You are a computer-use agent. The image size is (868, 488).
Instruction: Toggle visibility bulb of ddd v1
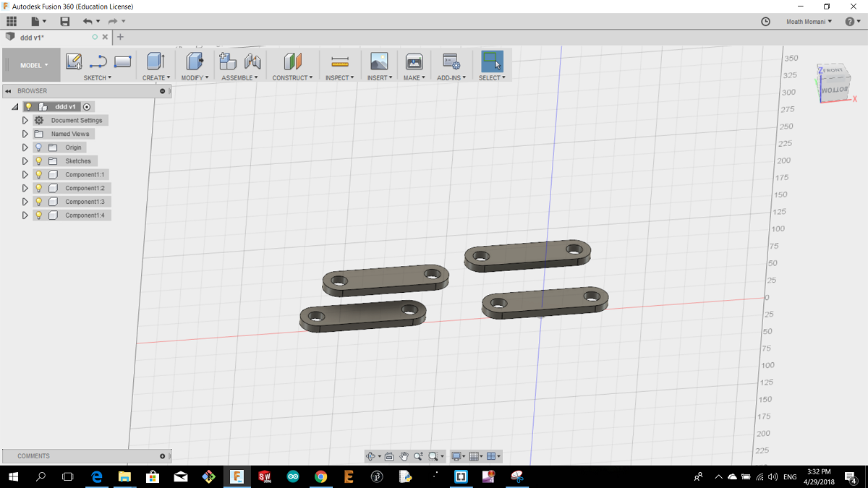tap(29, 106)
